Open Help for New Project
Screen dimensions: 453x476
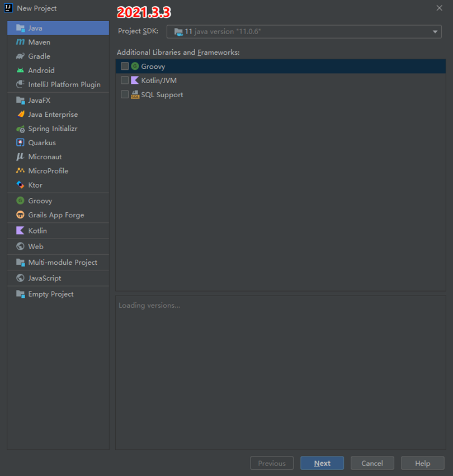423,463
